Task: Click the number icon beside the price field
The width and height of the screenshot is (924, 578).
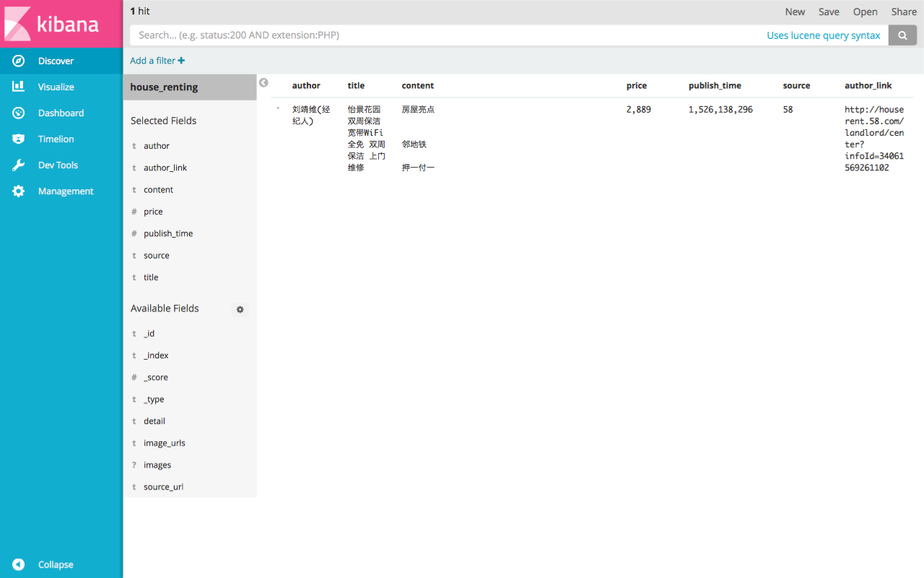Action: (x=134, y=212)
